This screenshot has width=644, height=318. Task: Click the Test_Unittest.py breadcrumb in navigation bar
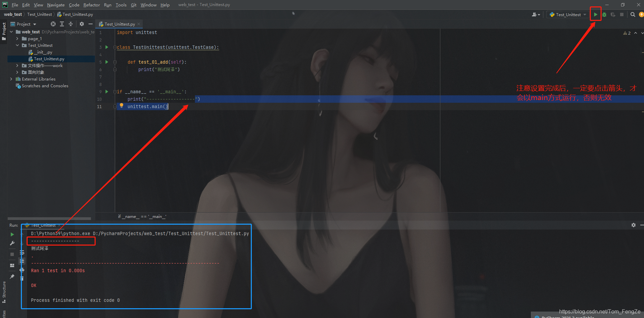pos(75,14)
